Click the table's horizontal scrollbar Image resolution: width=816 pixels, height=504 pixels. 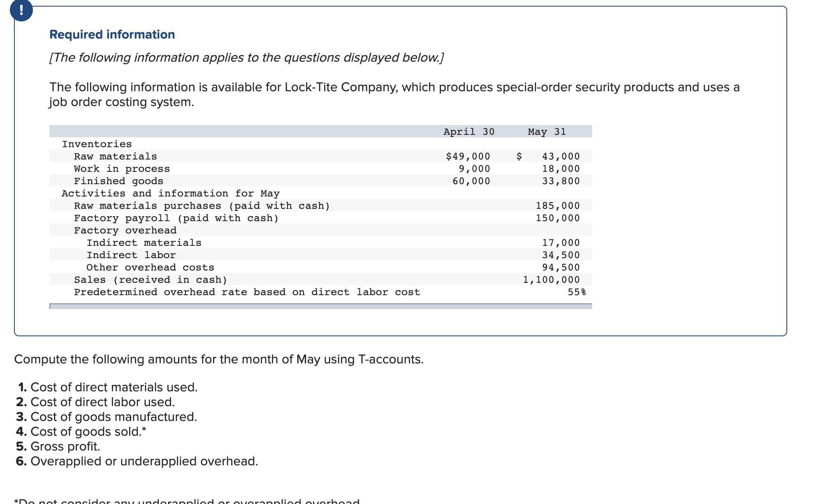click(x=321, y=306)
